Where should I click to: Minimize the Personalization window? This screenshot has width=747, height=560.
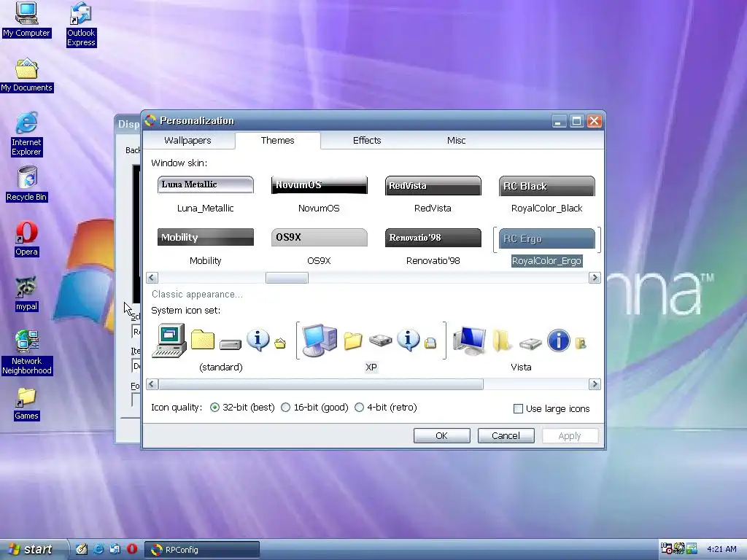(560, 122)
